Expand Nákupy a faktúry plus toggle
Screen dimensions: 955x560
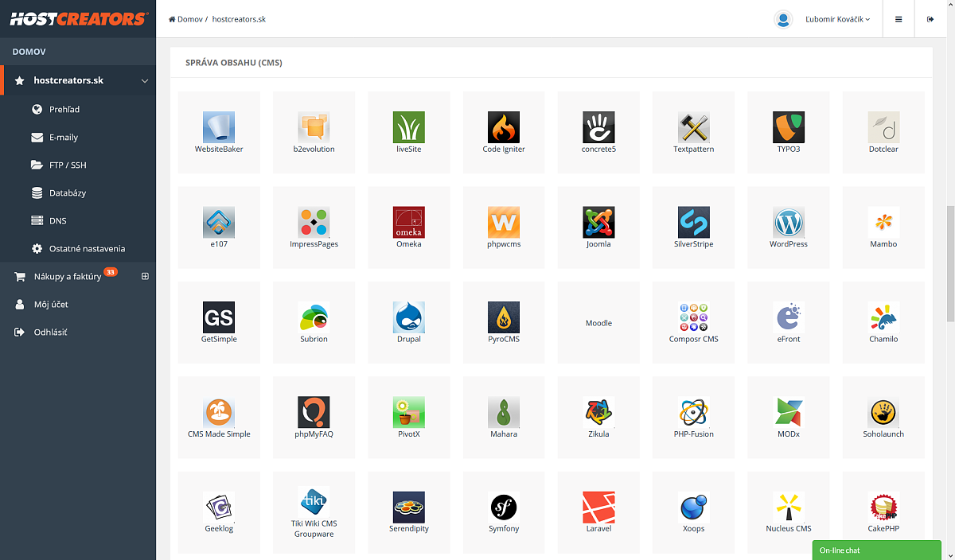tap(145, 276)
